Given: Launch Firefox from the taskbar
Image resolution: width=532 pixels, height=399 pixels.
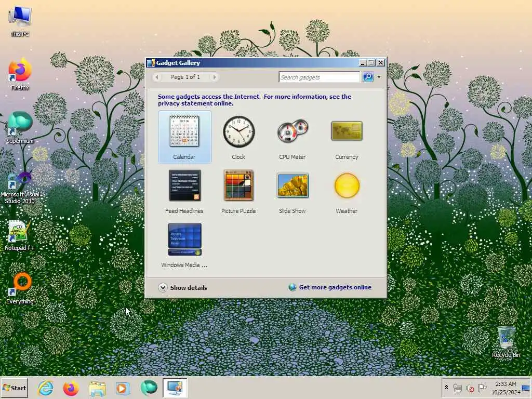Looking at the screenshot, I should (x=71, y=388).
